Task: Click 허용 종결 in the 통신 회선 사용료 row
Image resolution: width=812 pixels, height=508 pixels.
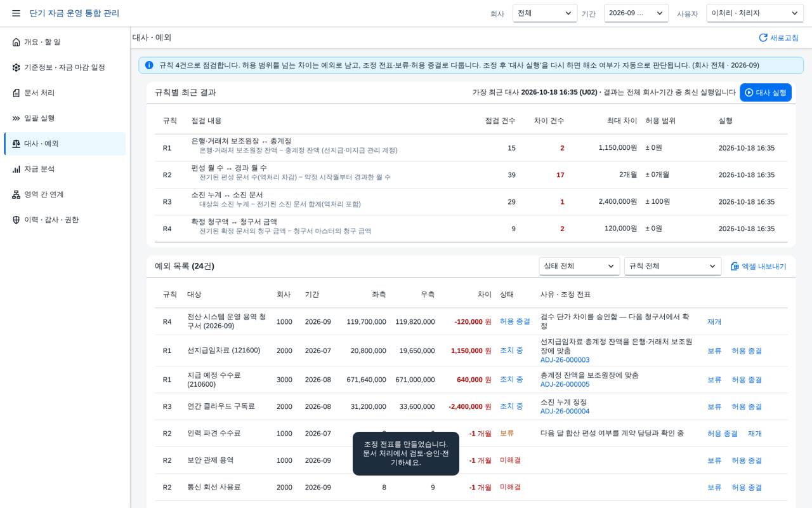Action: [747, 488]
